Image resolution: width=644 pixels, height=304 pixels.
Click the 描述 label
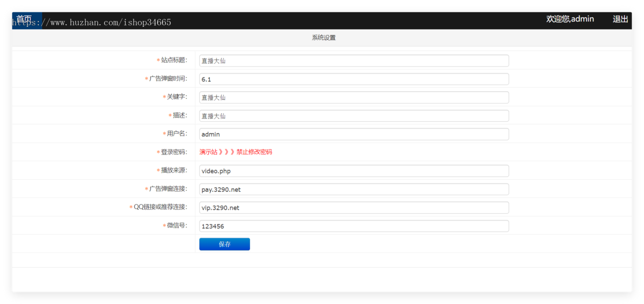(x=178, y=115)
